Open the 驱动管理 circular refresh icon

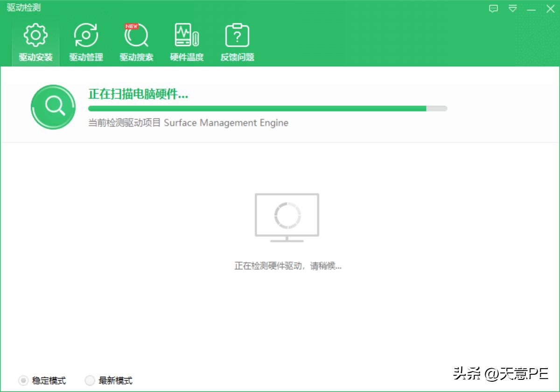tap(85, 34)
